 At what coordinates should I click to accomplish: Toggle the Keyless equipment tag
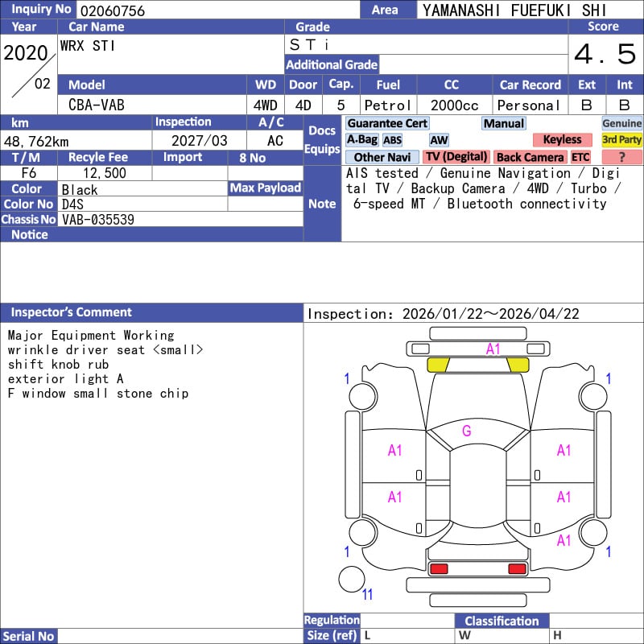[562, 140]
